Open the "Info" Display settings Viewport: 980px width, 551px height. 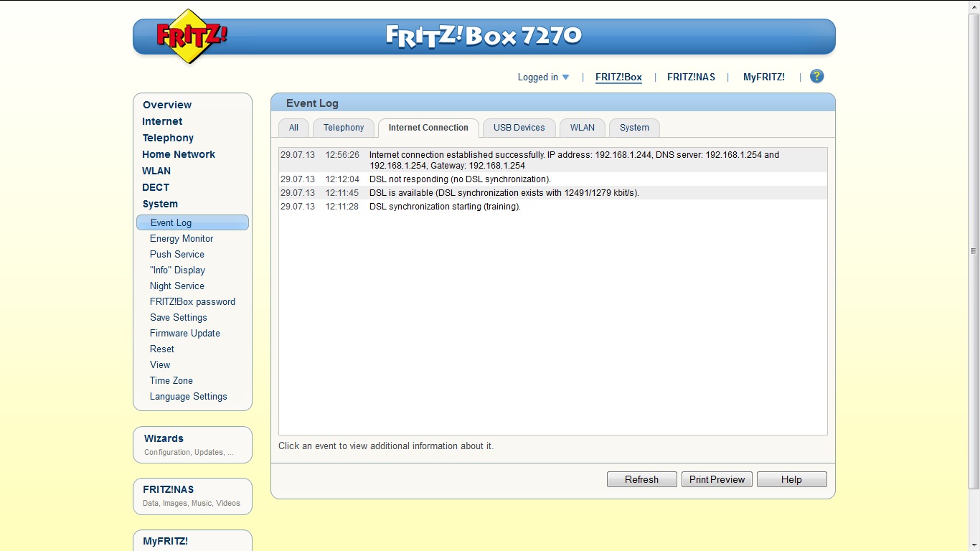pos(177,270)
